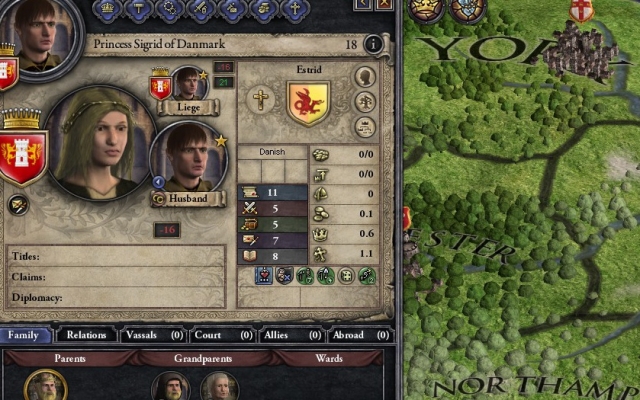Click the silhouette portrait icon under Estrid
640x400 pixels.
click(x=365, y=77)
